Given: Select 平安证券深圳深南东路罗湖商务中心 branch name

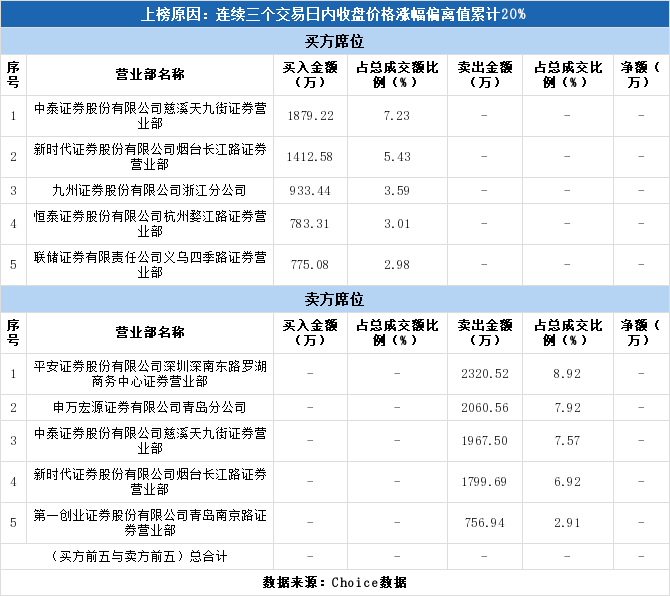Looking at the screenshot, I should point(150,374).
